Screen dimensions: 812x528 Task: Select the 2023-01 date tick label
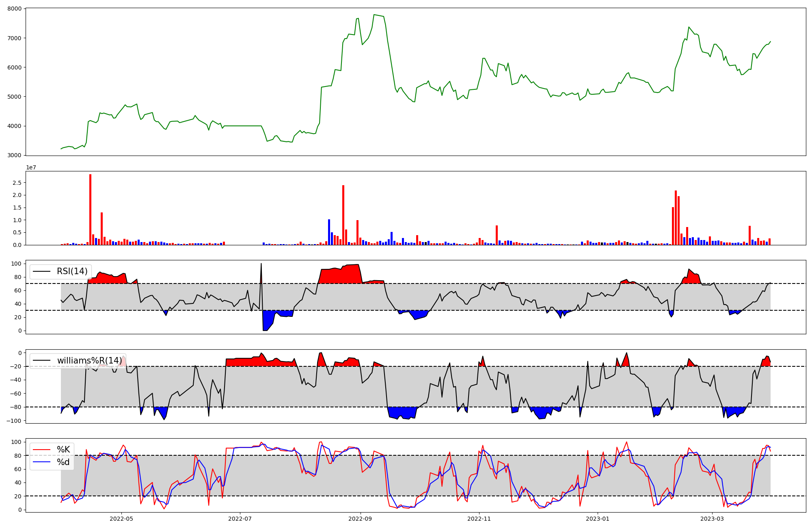tap(598, 519)
